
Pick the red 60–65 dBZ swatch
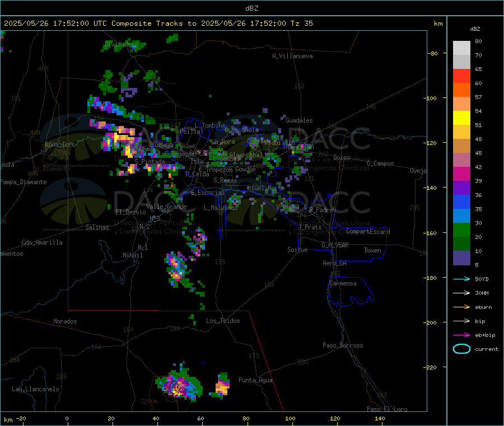461,76
